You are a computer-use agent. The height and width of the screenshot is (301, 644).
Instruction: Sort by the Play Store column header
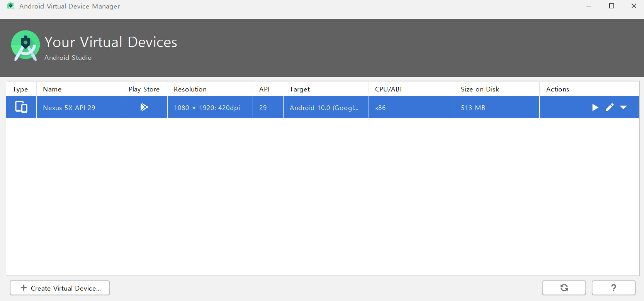[x=144, y=89]
